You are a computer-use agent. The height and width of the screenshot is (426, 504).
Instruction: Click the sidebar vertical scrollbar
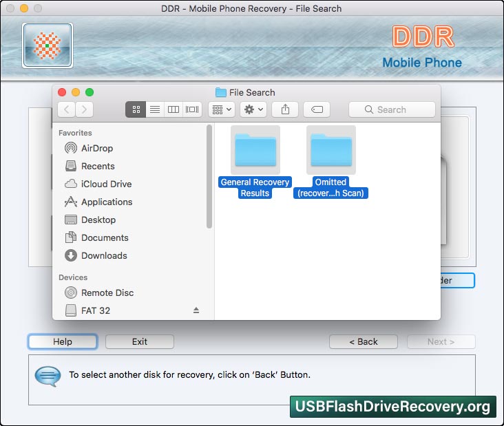coord(209,176)
